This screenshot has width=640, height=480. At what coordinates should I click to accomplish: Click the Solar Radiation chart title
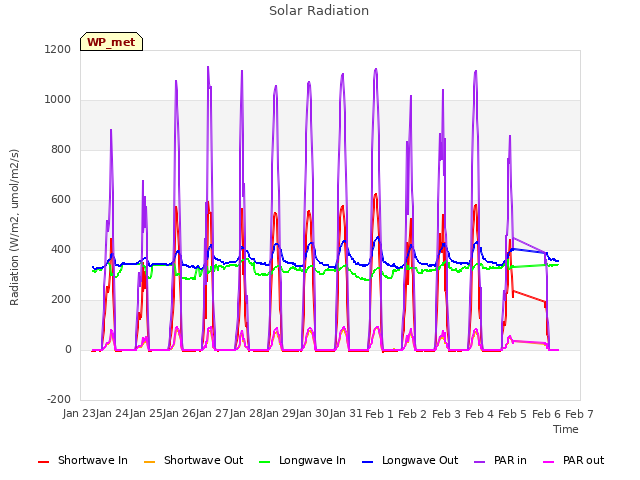coord(319,11)
